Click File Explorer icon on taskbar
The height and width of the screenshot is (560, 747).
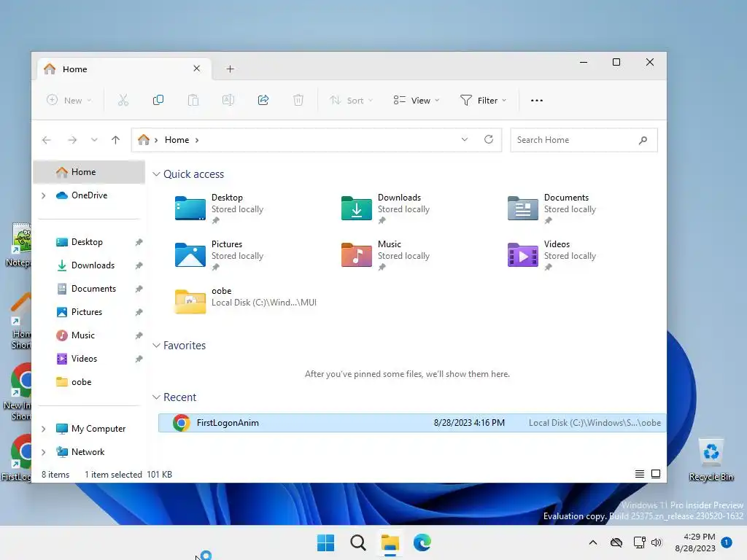(390, 542)
